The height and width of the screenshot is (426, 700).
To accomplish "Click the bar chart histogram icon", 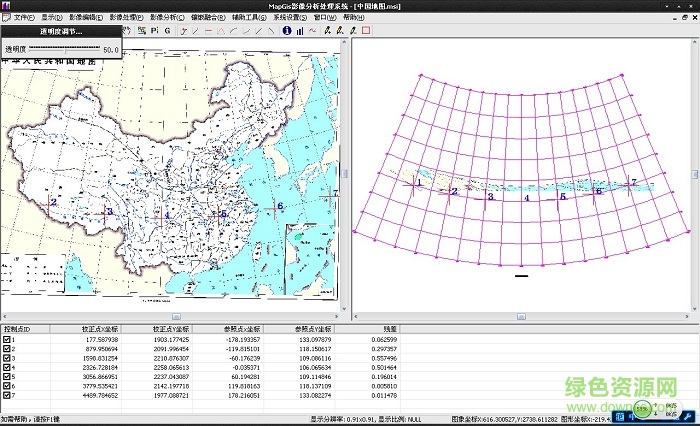I will (x=299, y=31).
